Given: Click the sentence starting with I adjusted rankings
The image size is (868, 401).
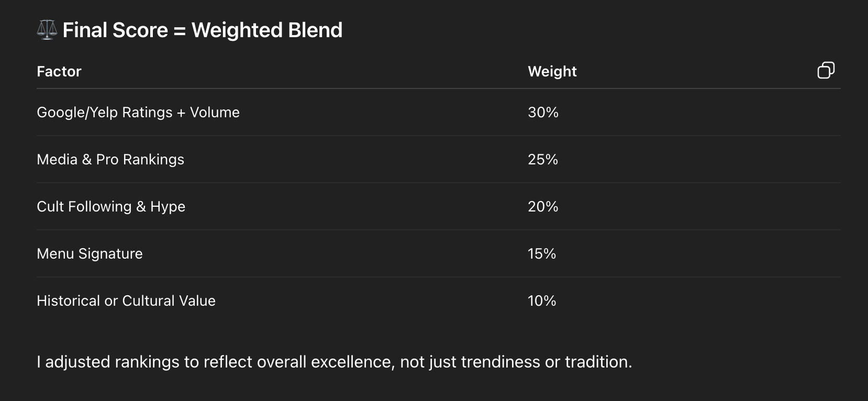Looking at the screenshot, I should (334, 362).
